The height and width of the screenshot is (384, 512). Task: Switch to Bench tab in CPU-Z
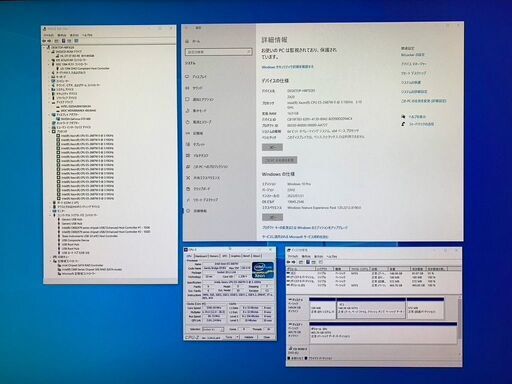247,256
